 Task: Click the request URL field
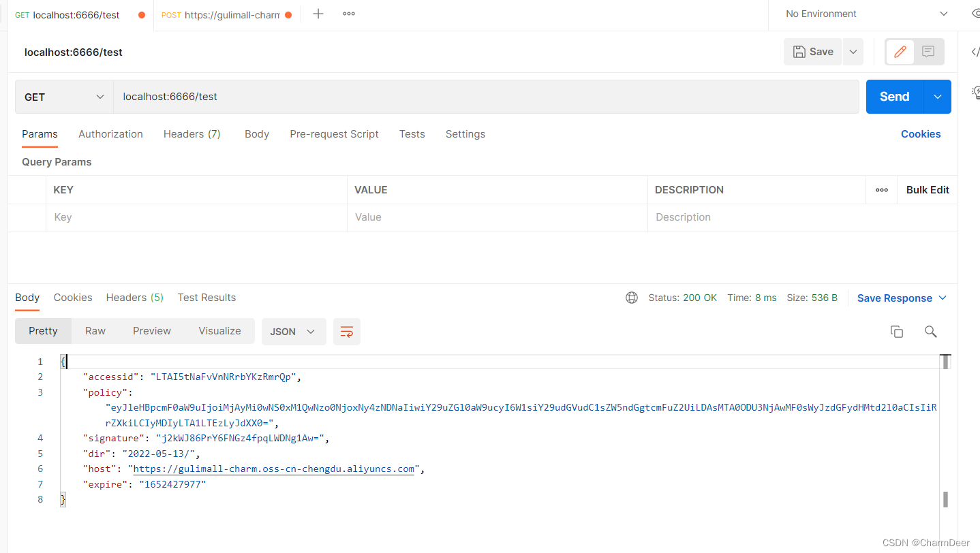click(x=486, y=97)
